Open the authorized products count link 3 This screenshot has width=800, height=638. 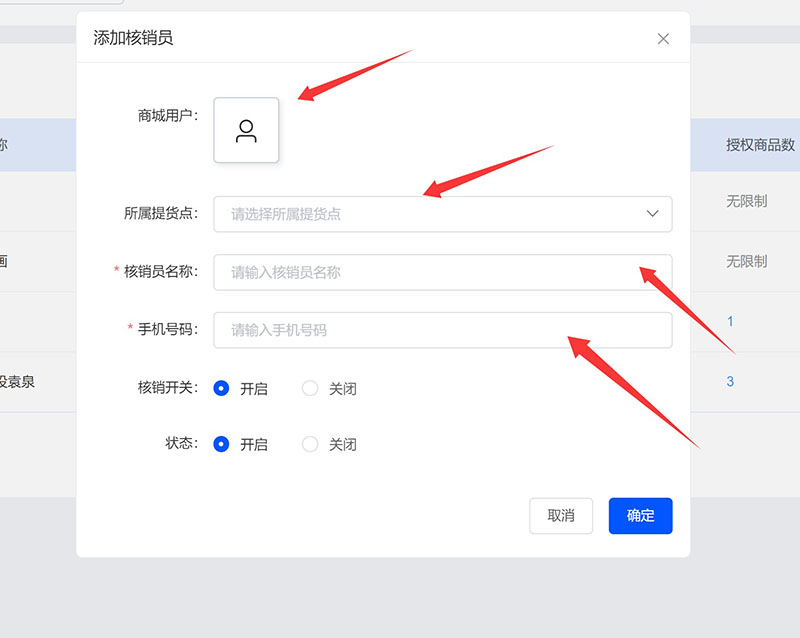click(x=730, y=381)
